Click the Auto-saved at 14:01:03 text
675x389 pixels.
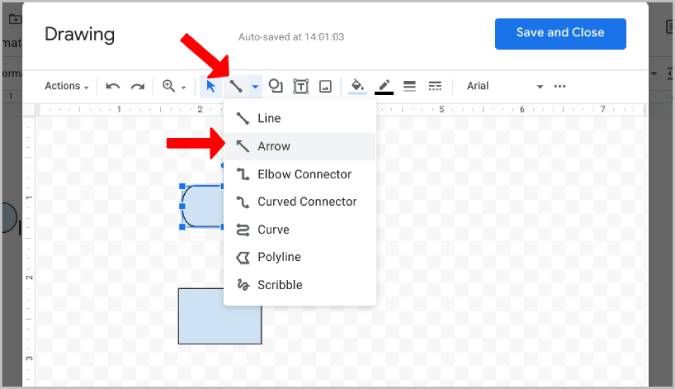pyautogui.click(x=291, y=37)
